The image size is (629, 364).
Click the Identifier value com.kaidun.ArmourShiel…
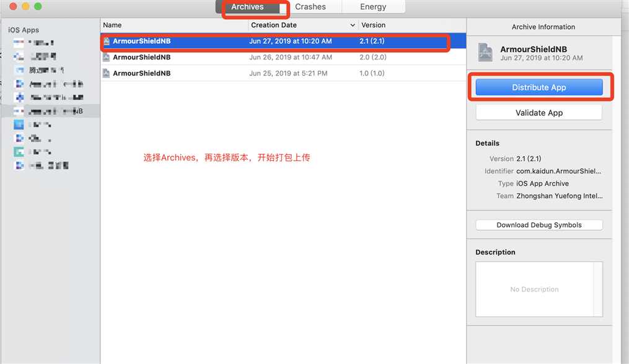pos(559,171)
